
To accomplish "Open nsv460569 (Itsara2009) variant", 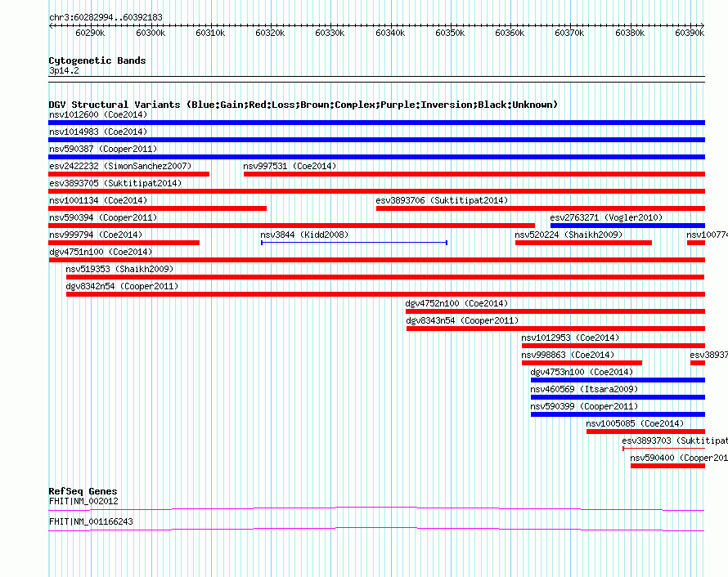I will tap(584, 389).
